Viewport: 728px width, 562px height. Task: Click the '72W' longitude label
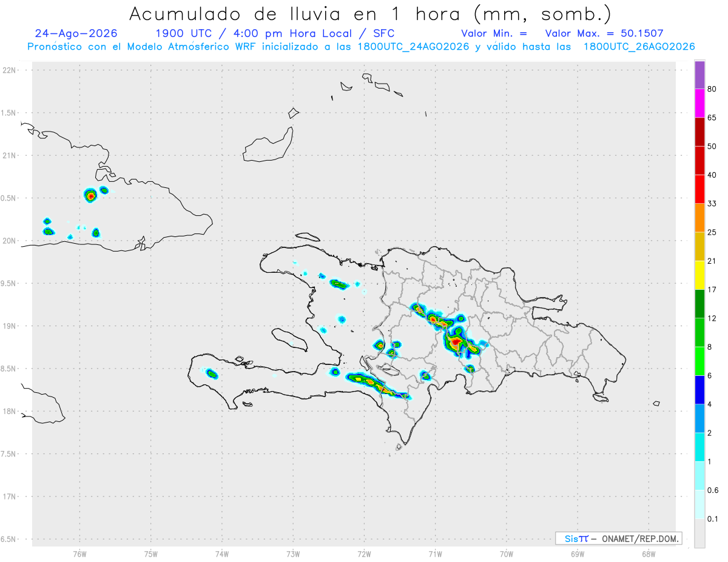tap(364, 554)
